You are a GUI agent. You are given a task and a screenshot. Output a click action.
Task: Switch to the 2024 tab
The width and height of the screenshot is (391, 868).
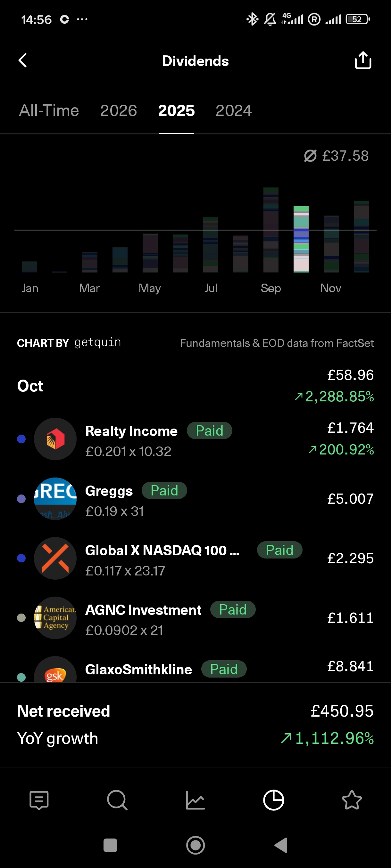(x=233, y=110)
